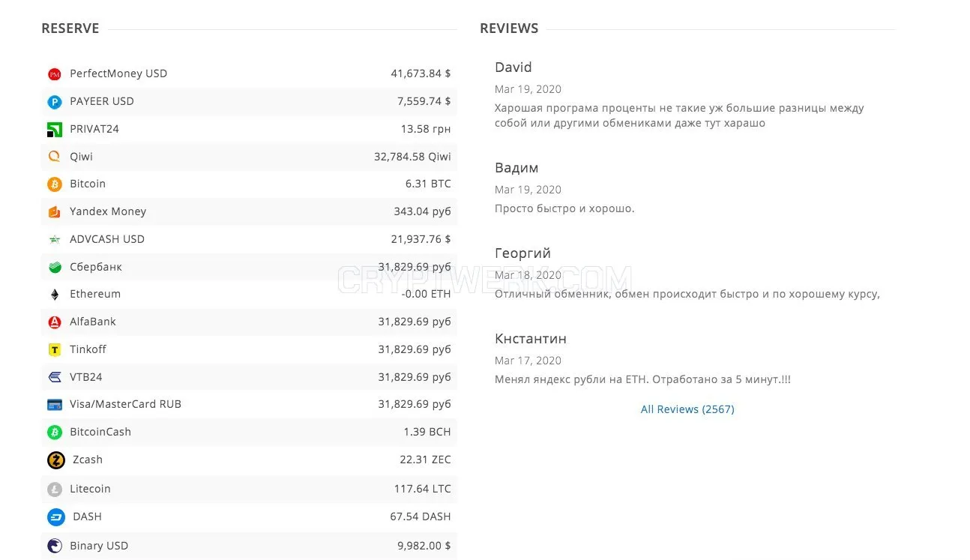Click the BitcoinCash green coin icon
Screen dimensions: 970x560
tap(55, 433)
